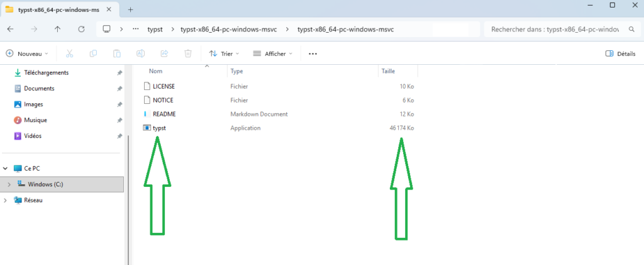Open the Trier sort dropdown

(224, 54)
